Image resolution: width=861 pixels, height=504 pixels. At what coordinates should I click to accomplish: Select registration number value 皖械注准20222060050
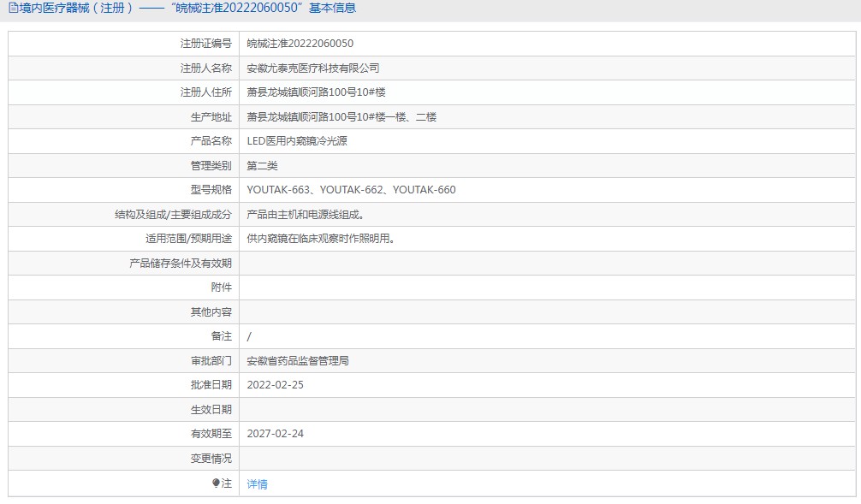tap(300, 44)
